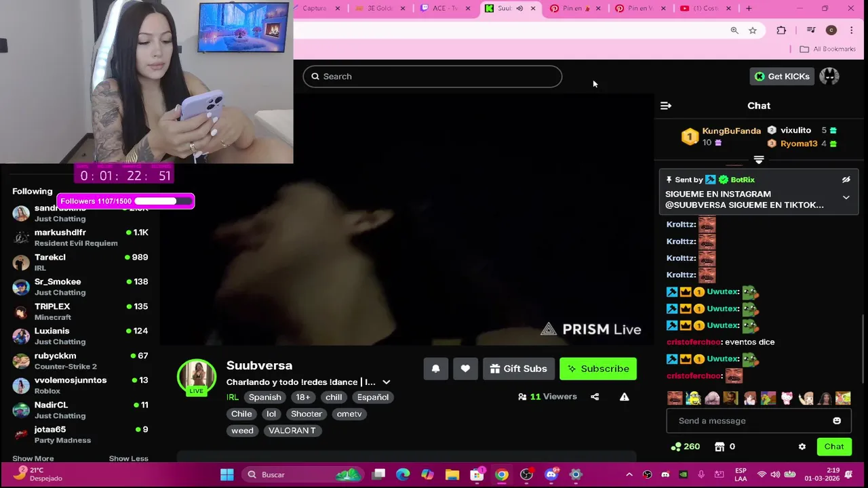Expand the pinned BotRix message

[x=846, y=198]
